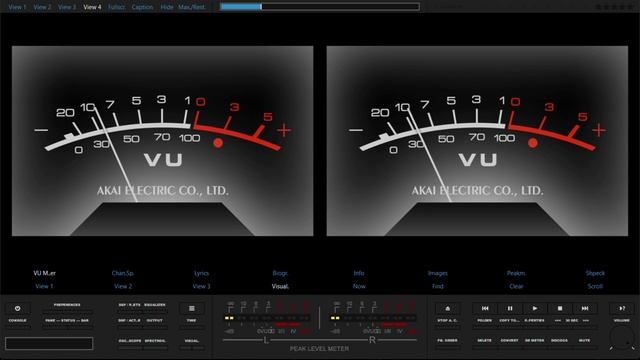640x360 pixels.
Task: Open the Lyrics panel
Action: pos(202,273)
